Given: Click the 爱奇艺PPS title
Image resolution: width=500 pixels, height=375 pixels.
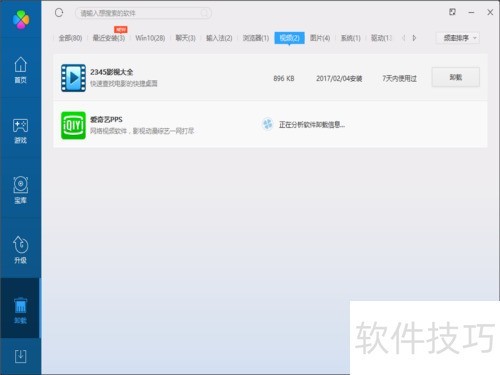Looking at the screenshot, I should pos(106,120).
